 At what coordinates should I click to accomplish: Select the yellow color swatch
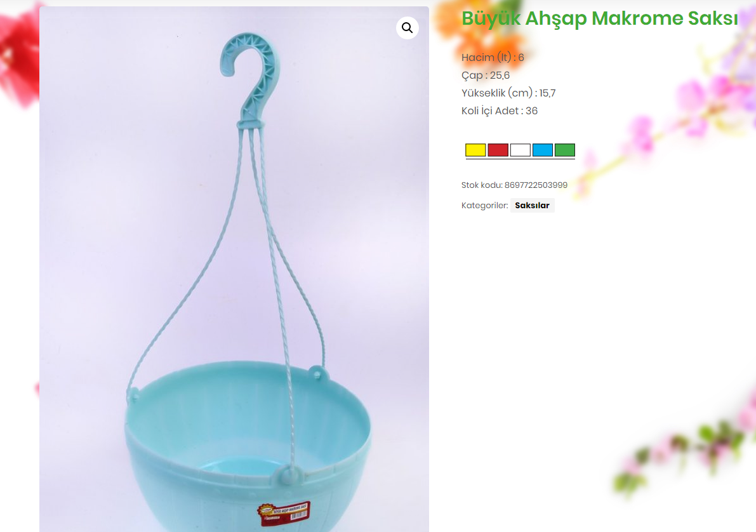[475, 150]
